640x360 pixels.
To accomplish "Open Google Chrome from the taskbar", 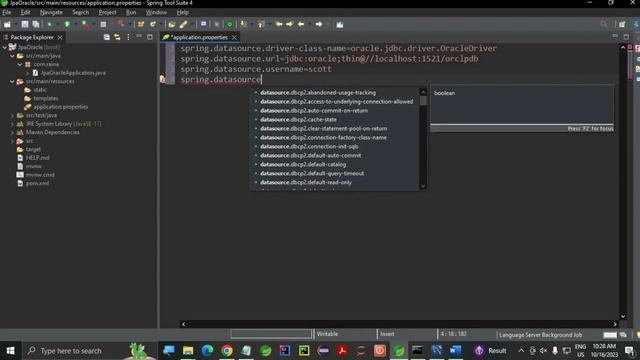I will 227,351.
